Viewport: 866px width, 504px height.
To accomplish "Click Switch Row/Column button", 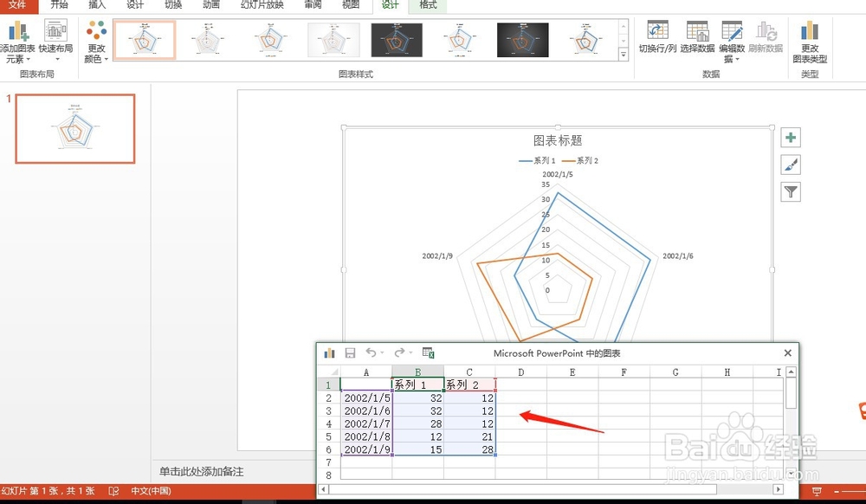I will point(657,37).
